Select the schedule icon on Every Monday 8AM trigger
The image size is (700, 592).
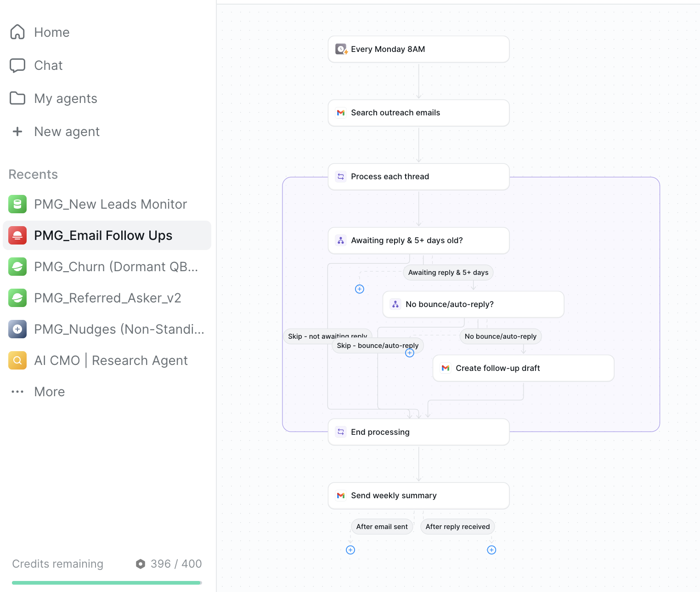click(x=341, y=49)
